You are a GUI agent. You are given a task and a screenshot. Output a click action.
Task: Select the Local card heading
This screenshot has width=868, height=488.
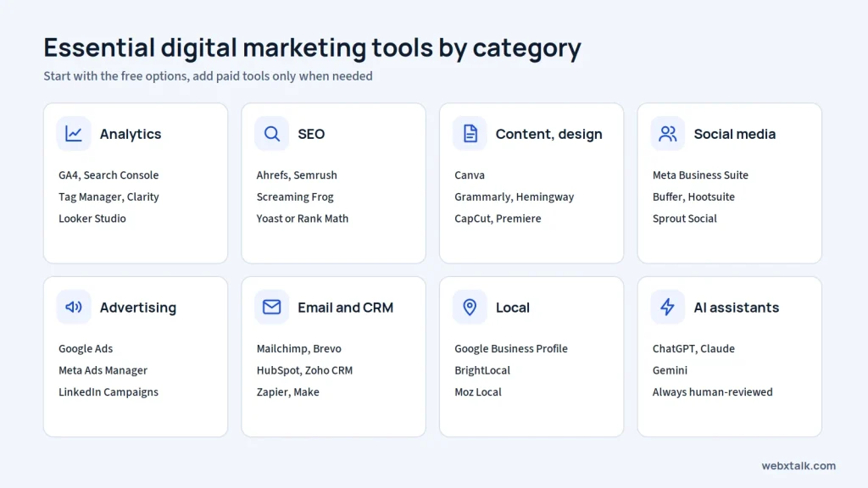[x=513, y=308]
